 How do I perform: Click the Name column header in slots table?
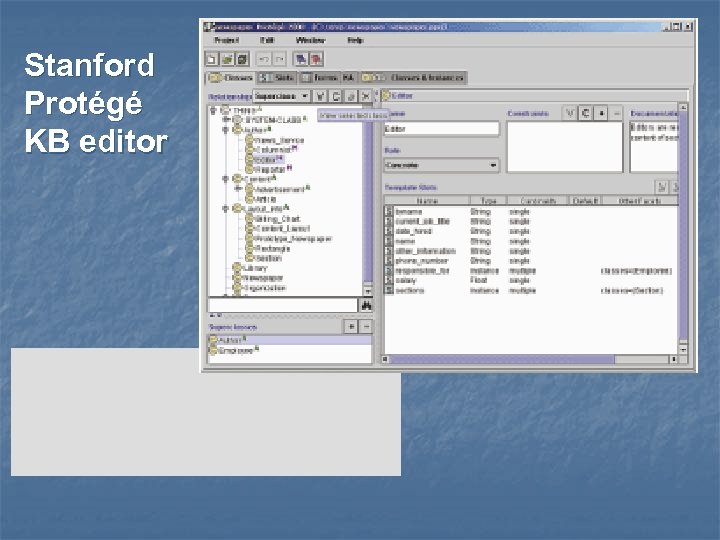click(x=427, y=201)
